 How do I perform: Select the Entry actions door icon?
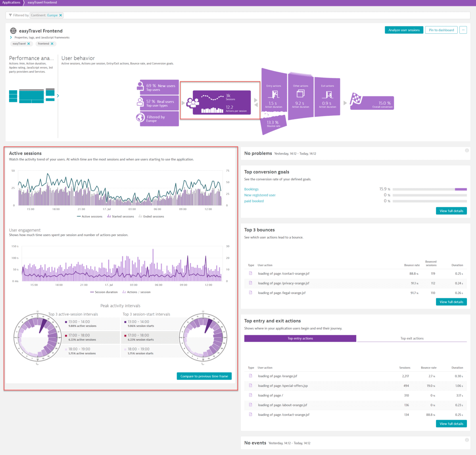click(274, 94)
